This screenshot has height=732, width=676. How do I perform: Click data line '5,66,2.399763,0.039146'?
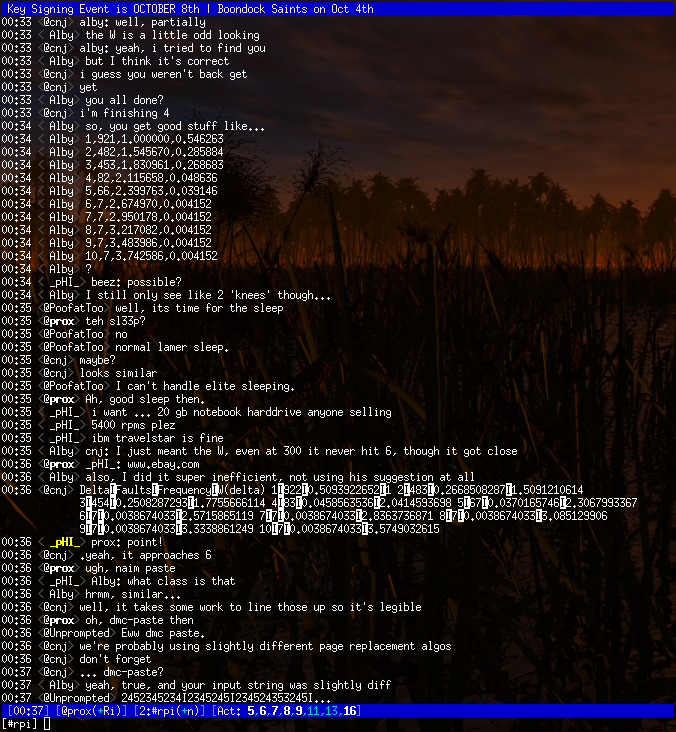(151, 191)
